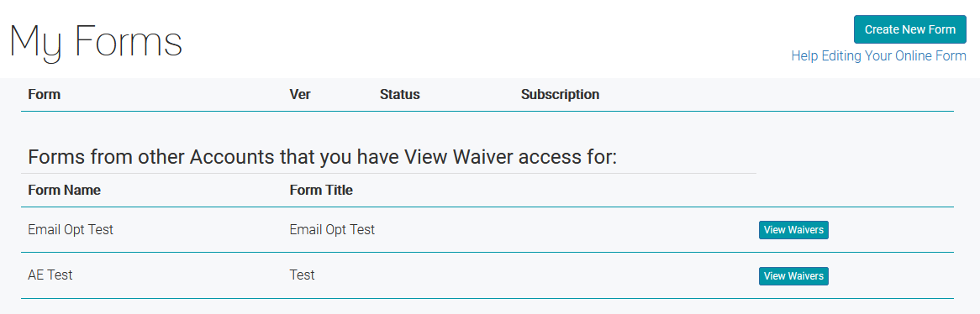Click the Ver column header
This screenshot has width=980, height=314.
(300, 94)
